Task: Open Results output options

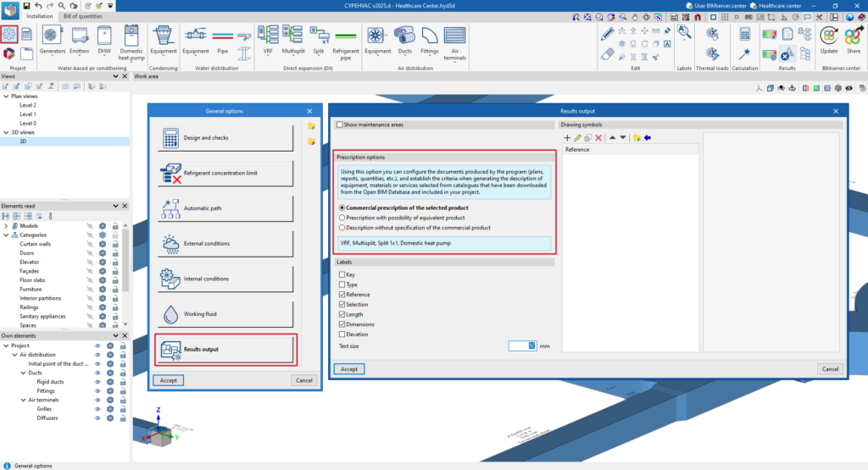Action: pos(225,350)
